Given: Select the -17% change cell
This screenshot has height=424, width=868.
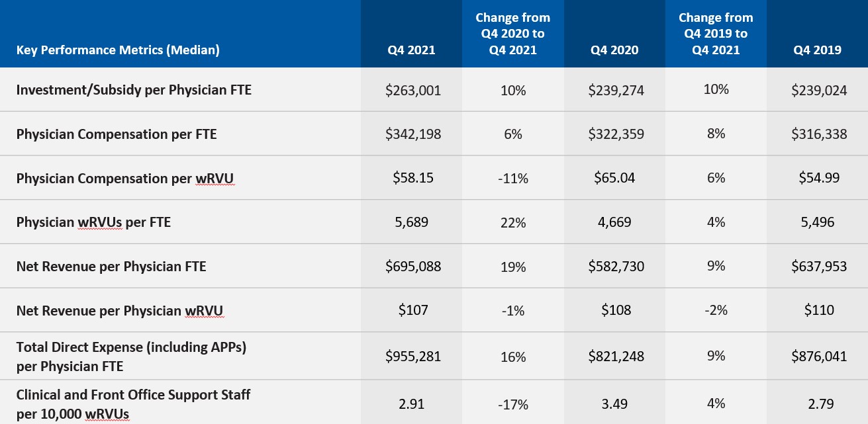Looking at the screenshot, I should [x=513, y=403].
